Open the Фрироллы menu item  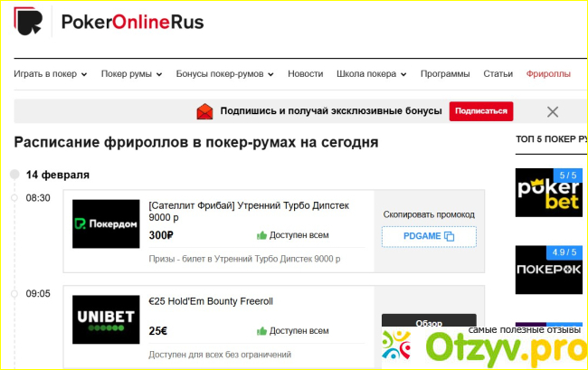[x=548, y=74]
